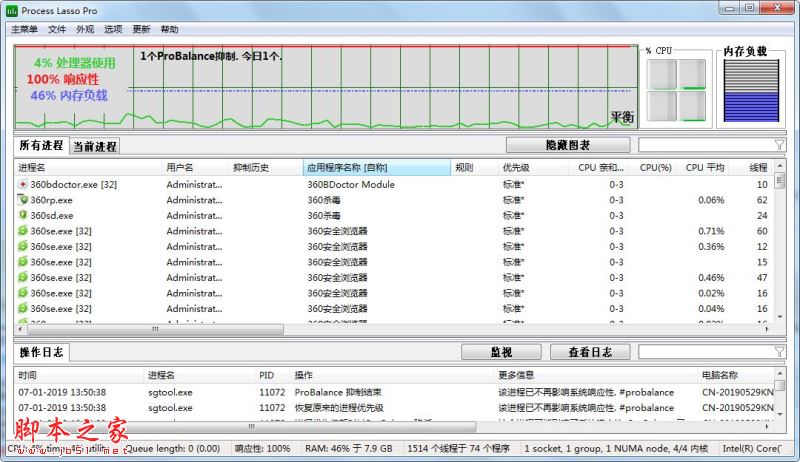Click the 平衡 power plan label on graph

(622, 117)
